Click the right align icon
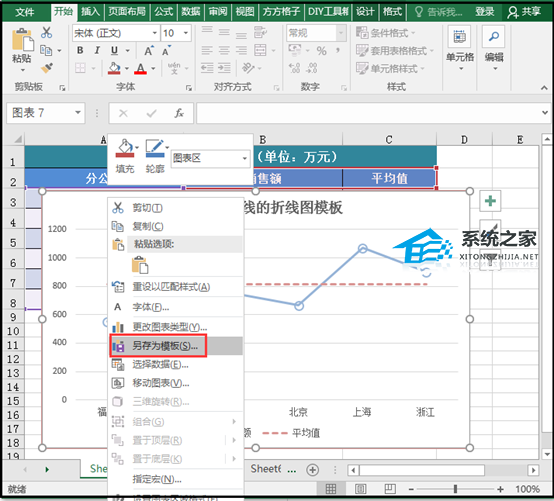 pos(241,51)
